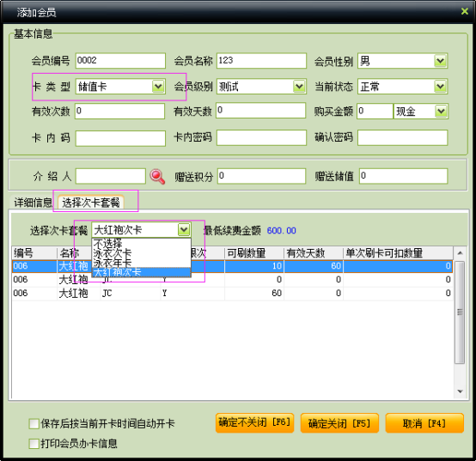Click the package table vertical scrollbar thumb
Screen dimensions: 476x461
point(460,312)
